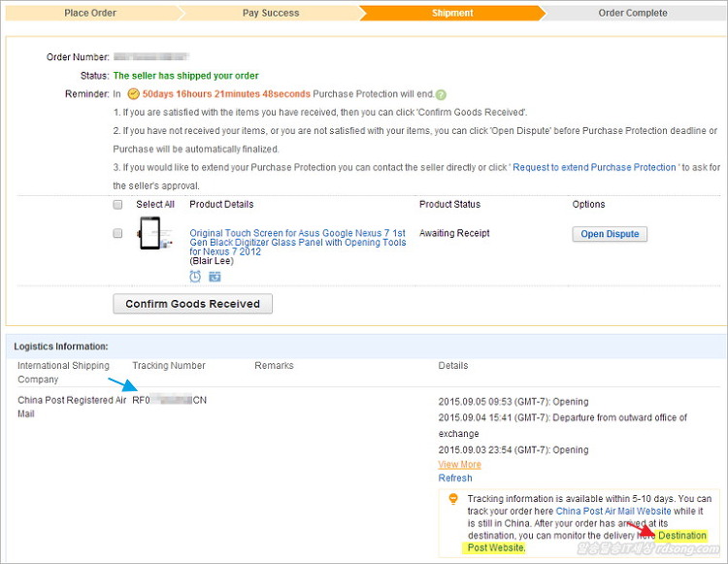Visit the China Post Air Mail Website link
The image size is (728, 564).
click(613, 511)
